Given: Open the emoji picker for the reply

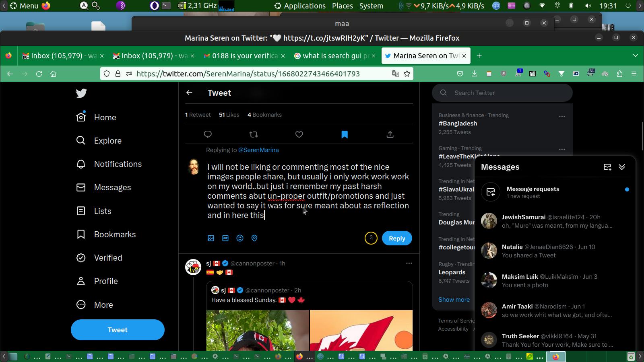Looking at the screenshot, I should (240, 238).
